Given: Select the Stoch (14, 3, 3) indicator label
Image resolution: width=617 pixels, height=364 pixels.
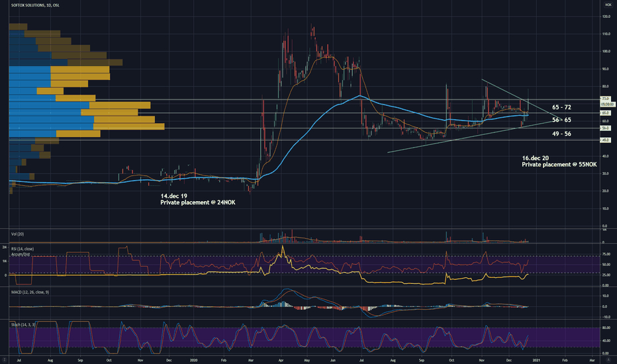Looking at the screenshot, I should [23, 325].
